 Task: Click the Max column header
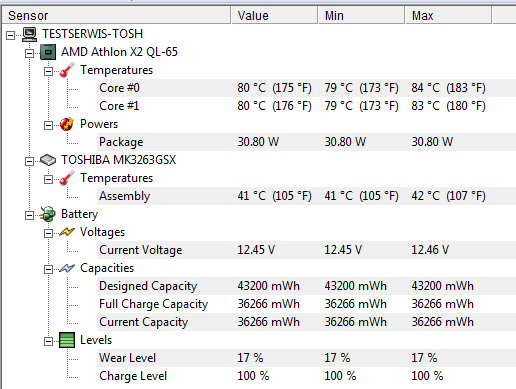(448, 16)
